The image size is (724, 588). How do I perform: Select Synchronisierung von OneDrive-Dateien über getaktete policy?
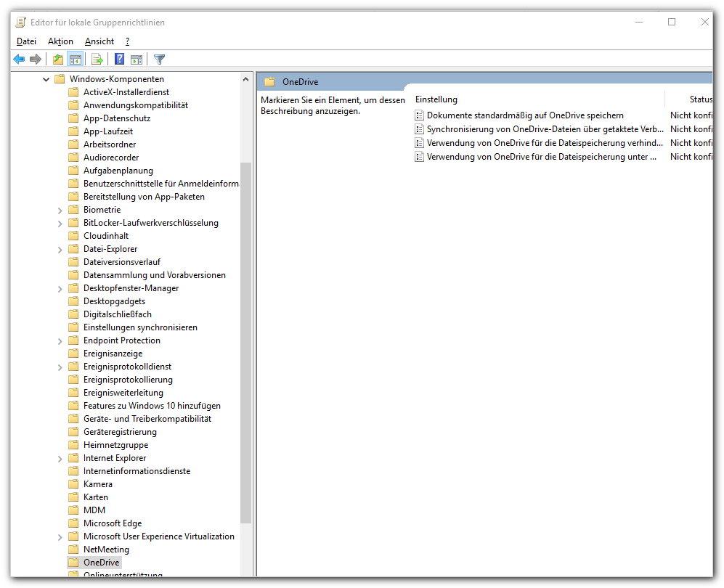click(x=545, y=129)
